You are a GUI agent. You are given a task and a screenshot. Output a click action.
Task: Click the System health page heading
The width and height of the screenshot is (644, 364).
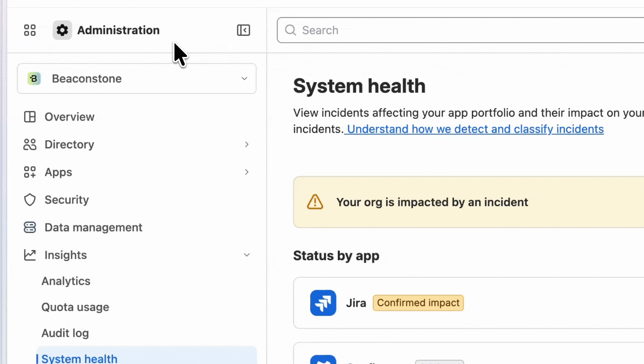359,86
